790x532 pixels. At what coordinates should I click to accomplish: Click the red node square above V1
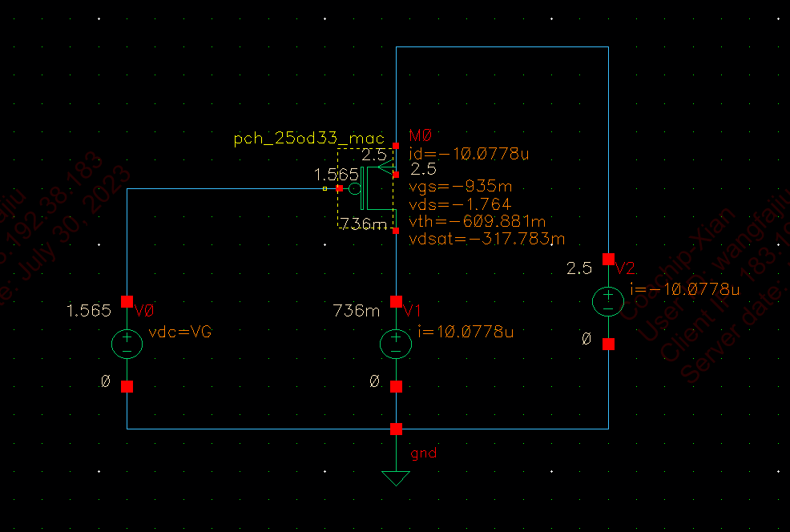point(396,302)
